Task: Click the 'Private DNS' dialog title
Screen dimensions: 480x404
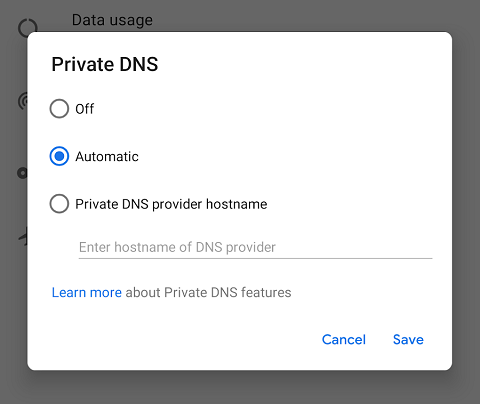Action: point(105,64)
